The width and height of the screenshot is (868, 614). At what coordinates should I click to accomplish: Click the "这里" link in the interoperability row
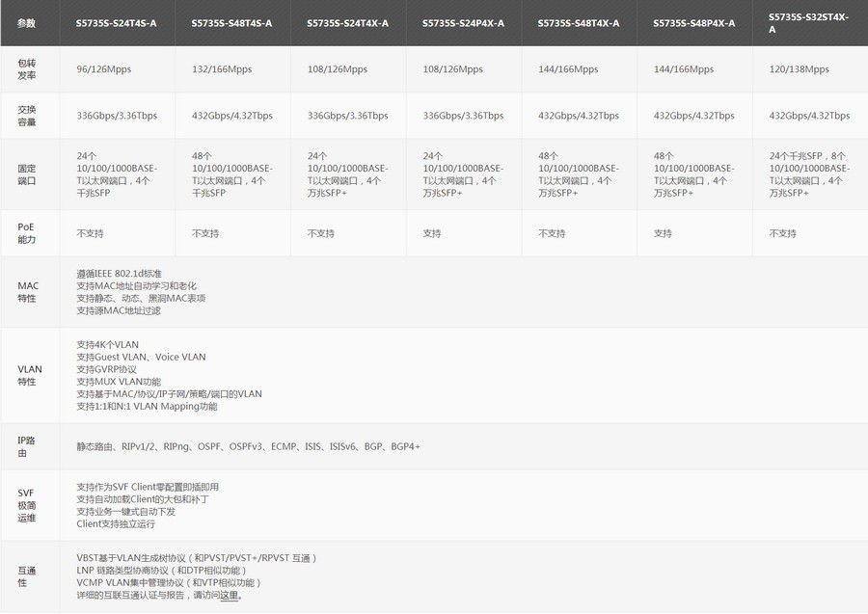click(229, 596)
